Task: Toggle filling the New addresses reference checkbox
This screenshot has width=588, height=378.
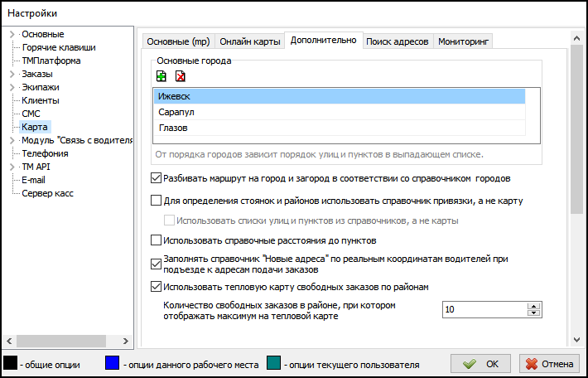Action: point(157,265)
